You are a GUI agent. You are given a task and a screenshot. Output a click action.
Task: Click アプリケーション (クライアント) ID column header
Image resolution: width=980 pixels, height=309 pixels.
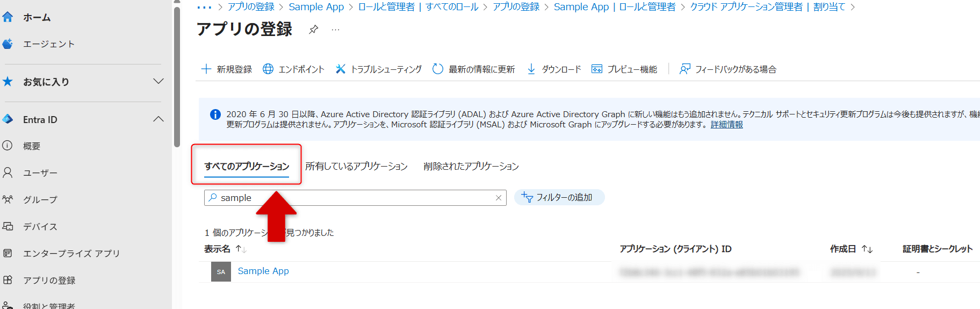tap(675, 249)
